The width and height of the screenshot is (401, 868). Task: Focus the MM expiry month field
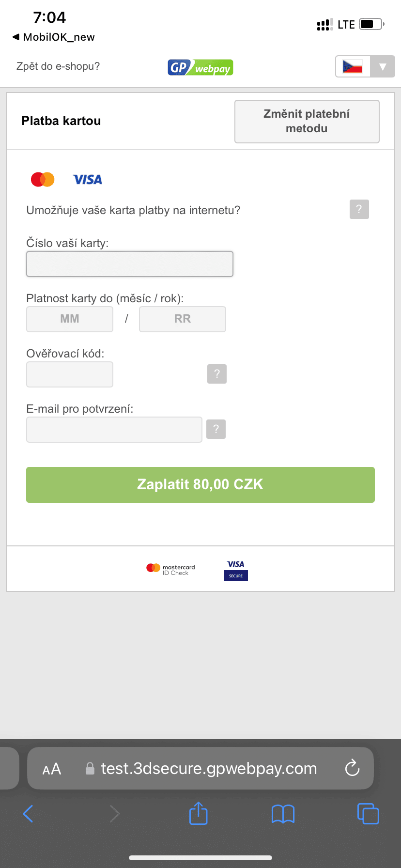point(70,319)
